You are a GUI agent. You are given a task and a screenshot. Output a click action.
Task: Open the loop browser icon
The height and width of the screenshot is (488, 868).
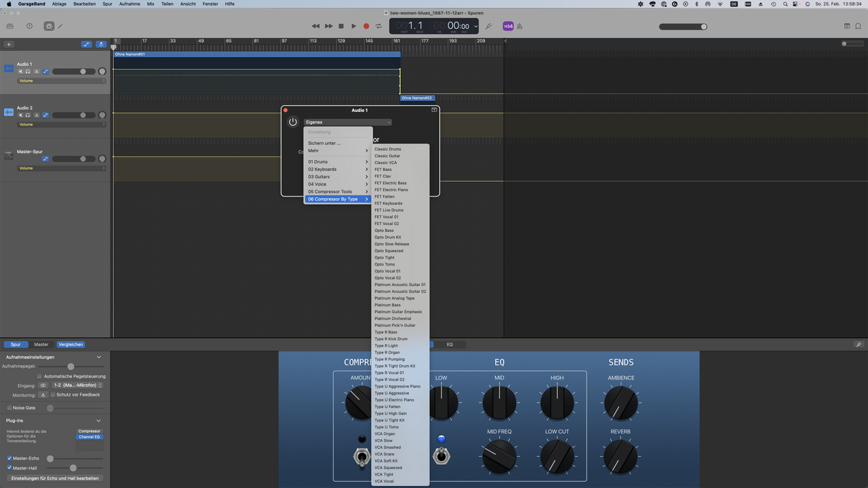pyautogui.click(x=859, y=26)
